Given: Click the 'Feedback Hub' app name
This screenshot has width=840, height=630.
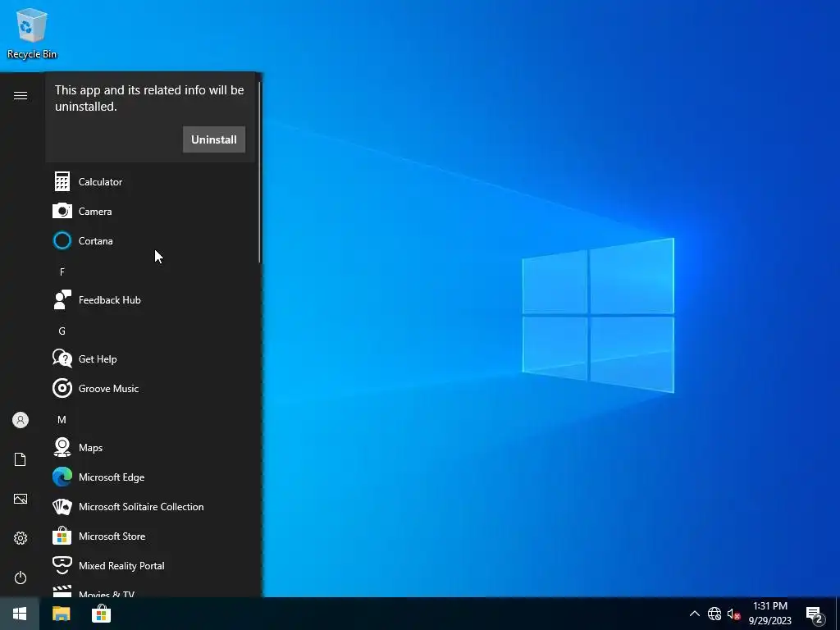Looking at the screenshot, I should pyautogui.click(x=110, y=299).
